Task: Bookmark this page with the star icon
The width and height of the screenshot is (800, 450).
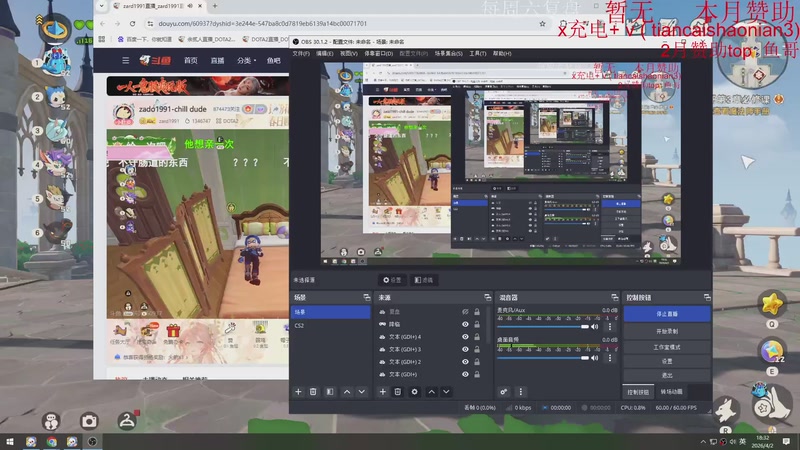Action: (x=542, y=23)
